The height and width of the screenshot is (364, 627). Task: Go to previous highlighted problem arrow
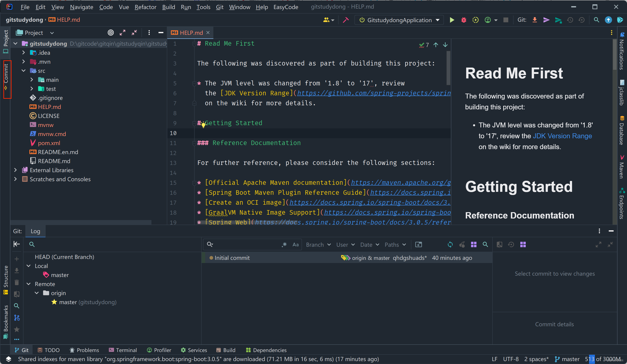(x=436, y=45)
